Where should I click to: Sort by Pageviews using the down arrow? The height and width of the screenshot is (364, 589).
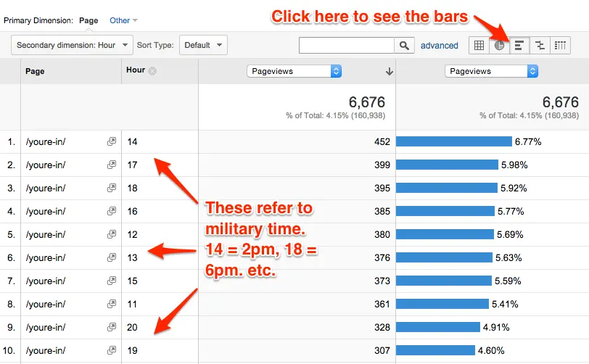[390, 71]
